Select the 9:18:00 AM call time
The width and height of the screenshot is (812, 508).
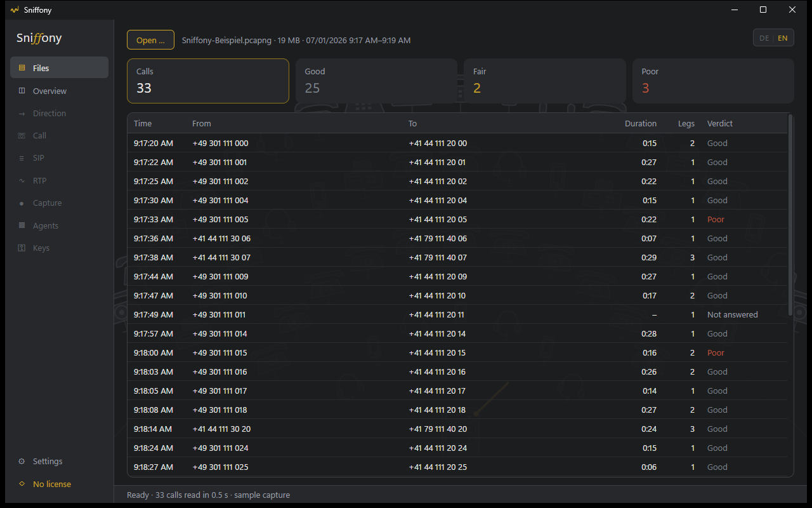coord(154,352)
